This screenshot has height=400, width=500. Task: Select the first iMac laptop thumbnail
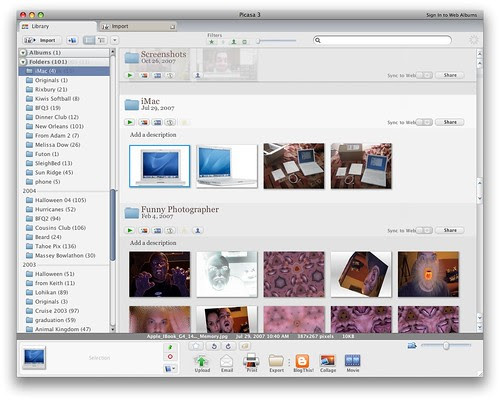[160, 166]
